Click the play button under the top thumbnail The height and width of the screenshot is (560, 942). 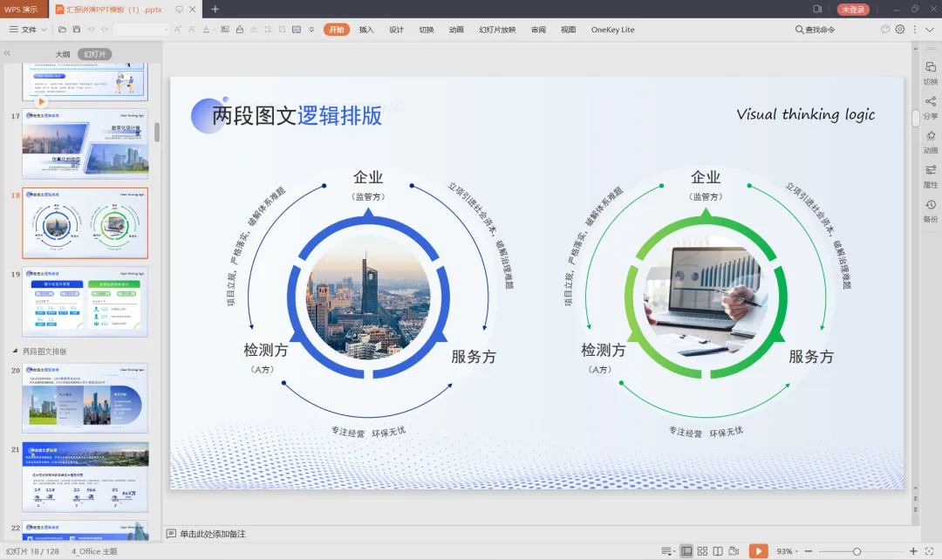(x=41, y=101)
